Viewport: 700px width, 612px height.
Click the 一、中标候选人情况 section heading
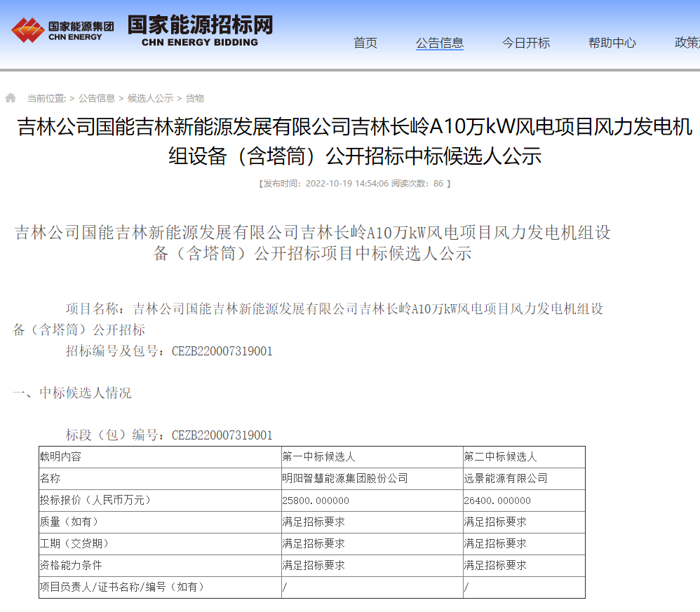click(x=72, y=393)
